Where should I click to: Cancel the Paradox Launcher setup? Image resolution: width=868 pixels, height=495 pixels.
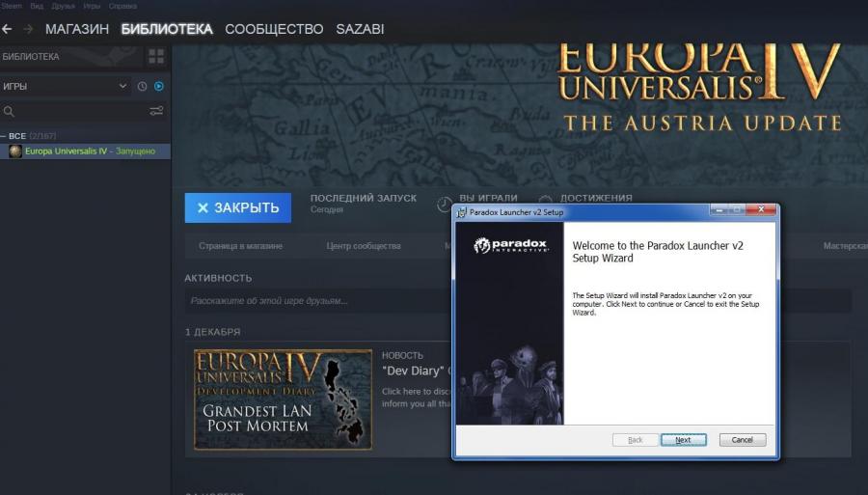point(742,440)
